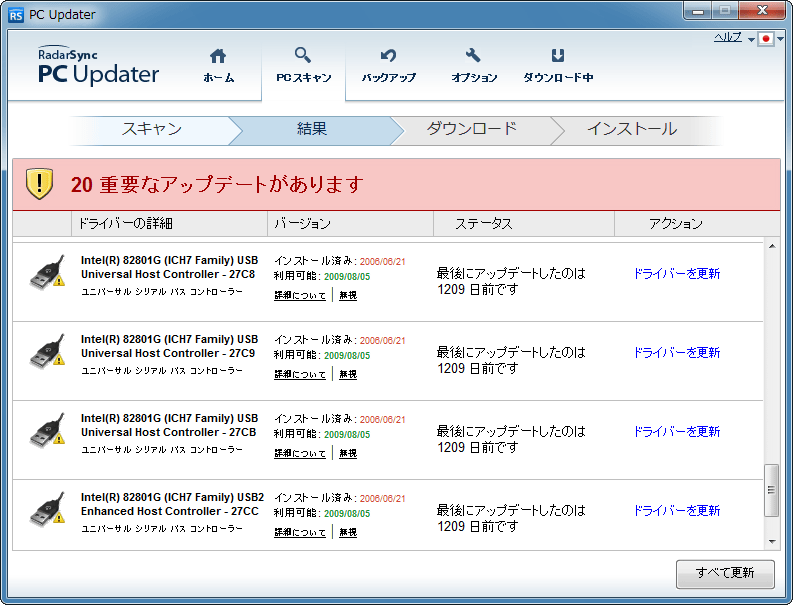Click the 20 重要なアップデートがあります heading
The image size is (793, 605).
click(217, 184)
